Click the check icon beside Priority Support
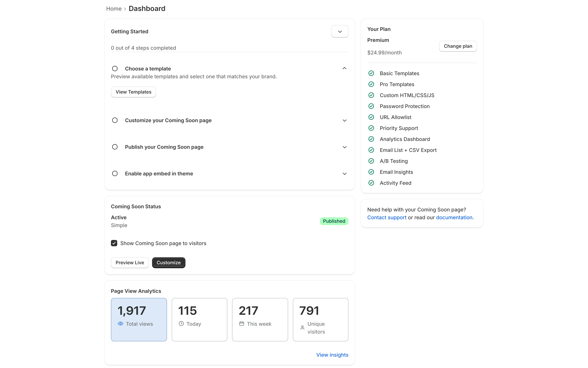Screen dimensions: 588x368 pyautogui.click(x=371, y=128)
